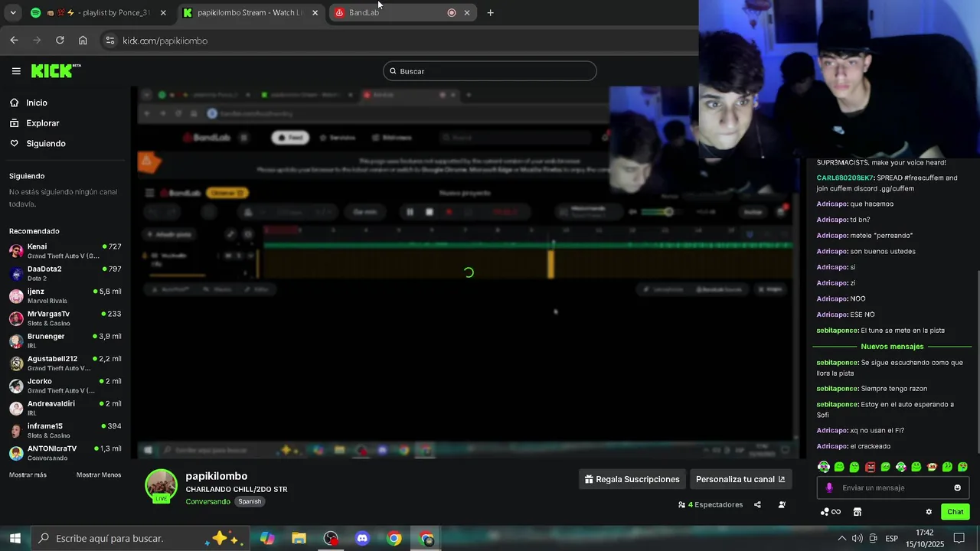
Task: Open the recommended channel ANTONIcraTV
Action: click(x=65, y=453)
